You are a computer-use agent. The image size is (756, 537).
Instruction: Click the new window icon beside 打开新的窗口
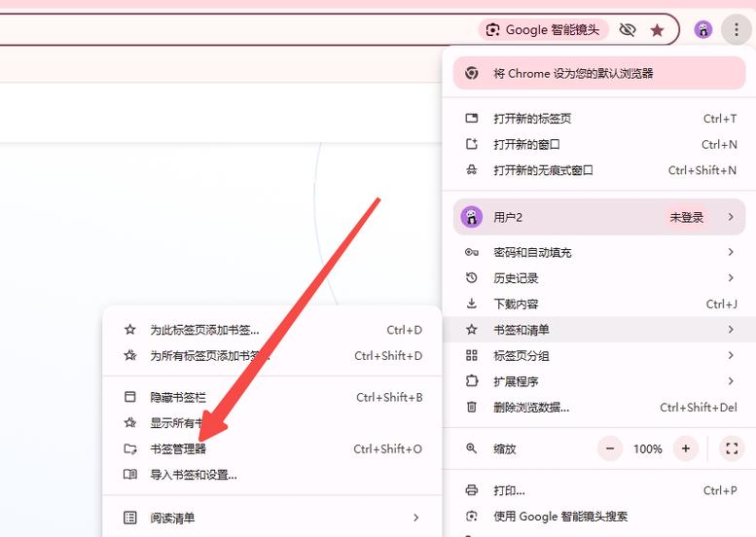point(472,144)
